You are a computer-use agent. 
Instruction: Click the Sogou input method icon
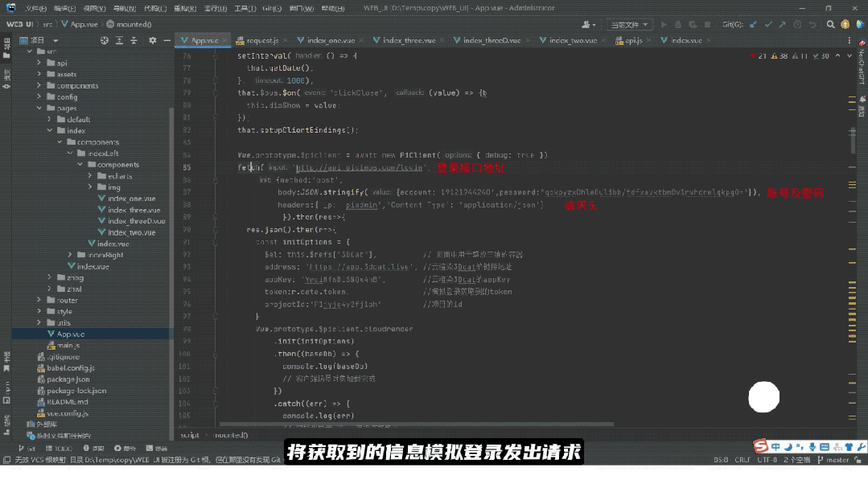pyautogui.click(x=760, y=446)
